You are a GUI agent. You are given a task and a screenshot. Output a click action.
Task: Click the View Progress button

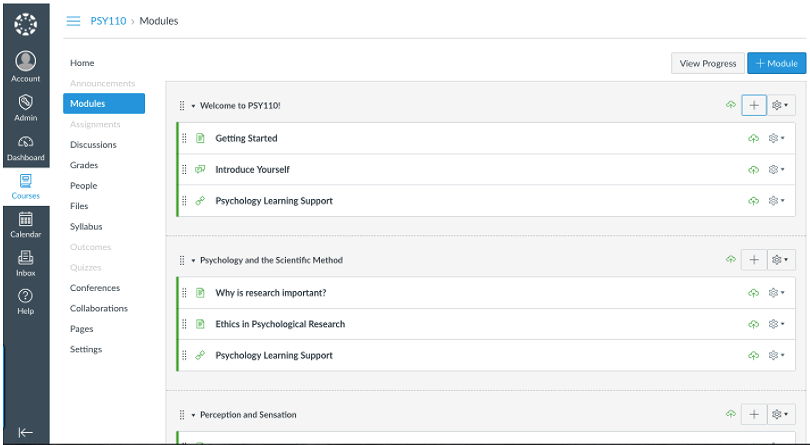click(708, 63)
